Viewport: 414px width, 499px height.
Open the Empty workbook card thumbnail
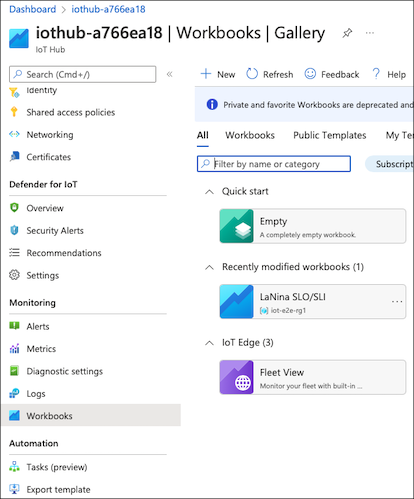tap(236, 226)
